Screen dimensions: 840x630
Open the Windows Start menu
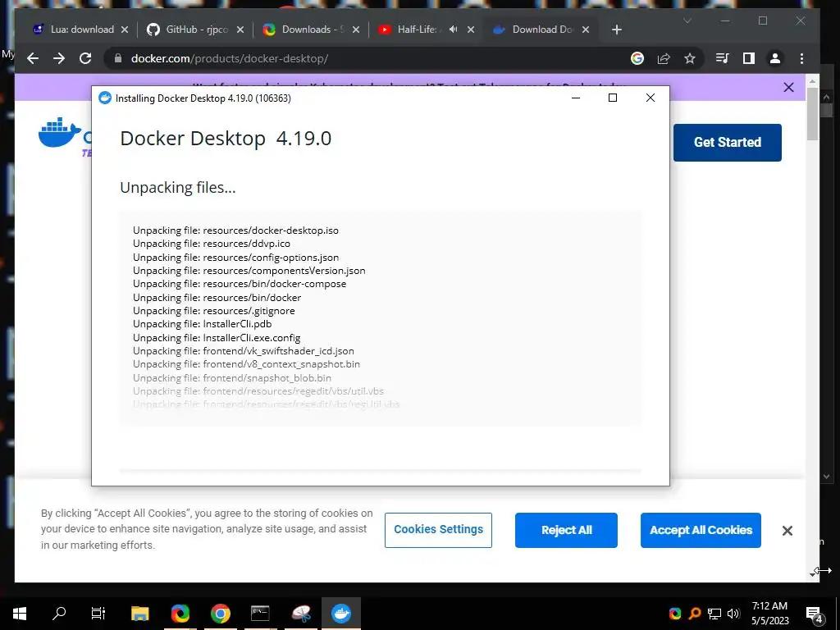click(x=20, y=614)
